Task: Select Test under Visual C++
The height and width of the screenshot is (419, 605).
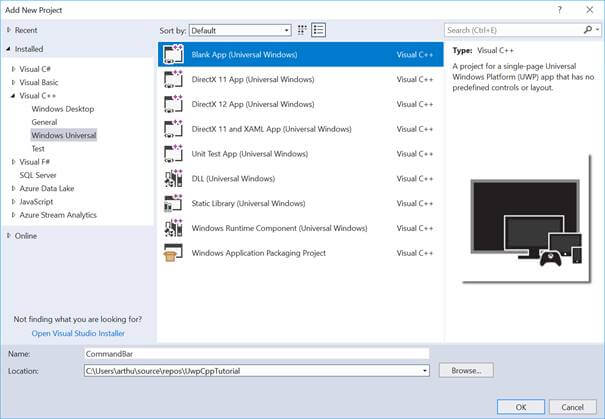Action: [38, 149]
